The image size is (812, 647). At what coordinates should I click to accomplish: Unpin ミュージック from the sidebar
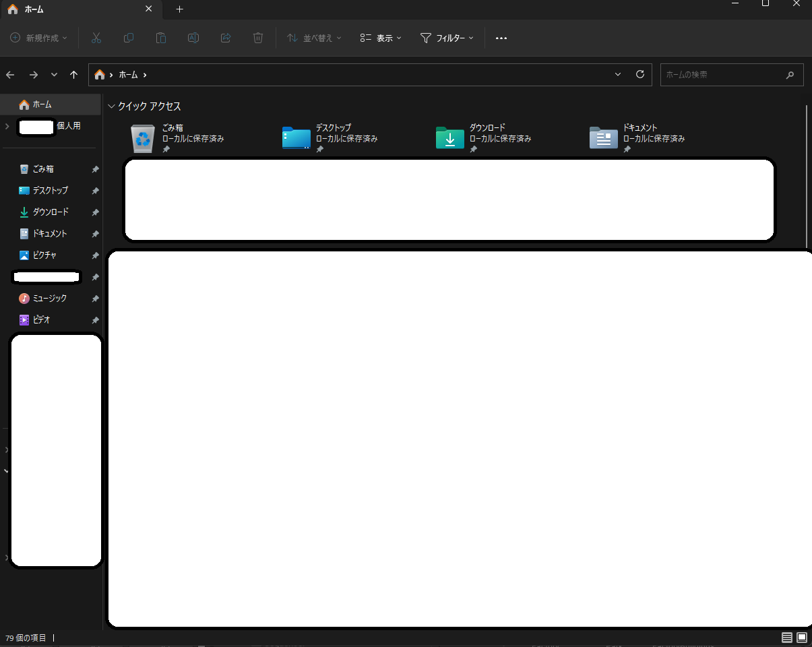[x=95, y=299]
